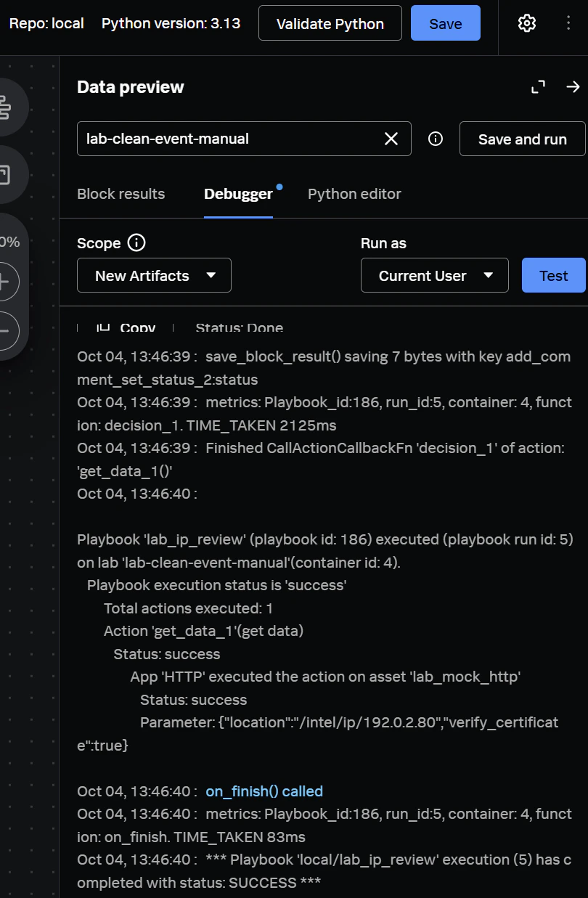Select the Debugger tab
This screenshot has width=588, height=898.
(238, 194)
